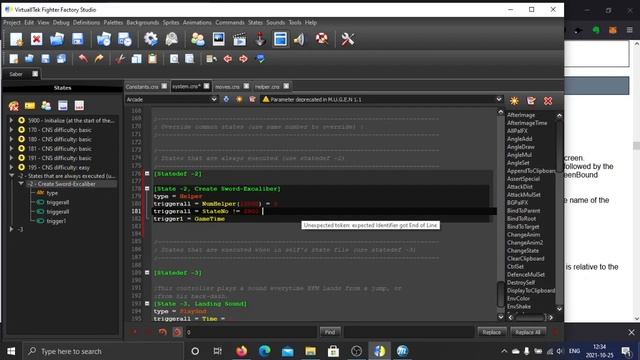Click the Redo arrow icon

tap(99, 59)
